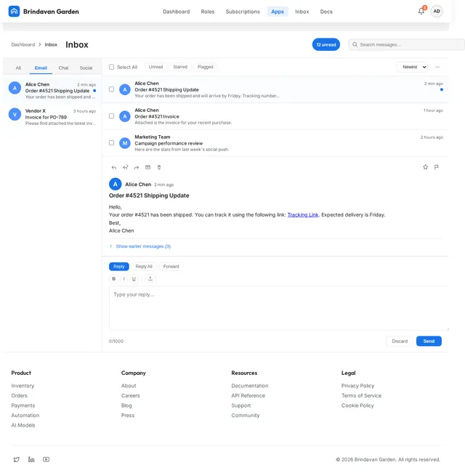The image size is (465, 476).
Task: Switch to the Social tab
Action: click(86, 68)
